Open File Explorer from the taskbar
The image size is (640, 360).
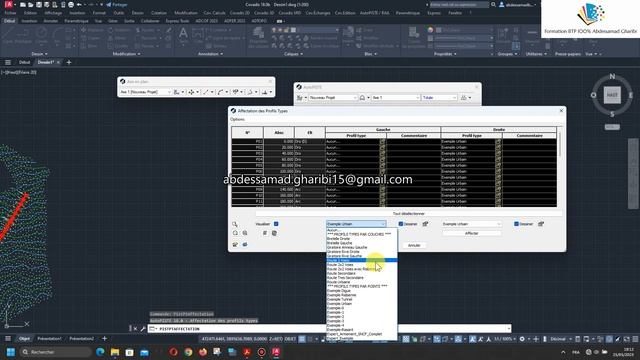[x=115, y=352]
